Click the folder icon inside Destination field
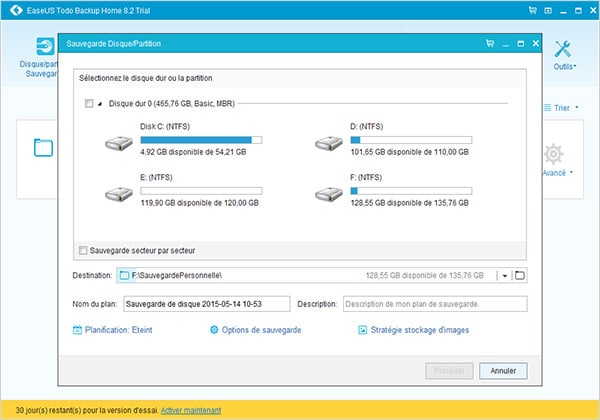Viewport: 600px width, 420px height. (x=124, y=275)
